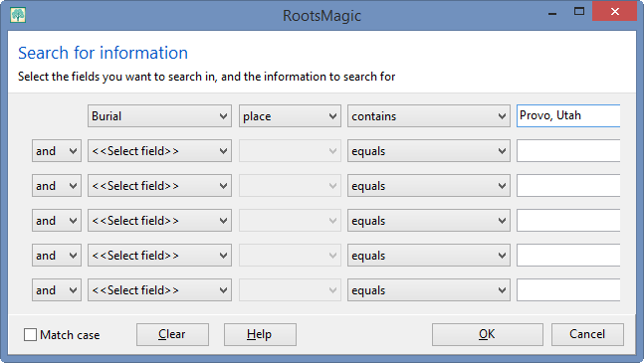Open the second row and/or dropdown

pyautogui.click(x=57, y=151)
